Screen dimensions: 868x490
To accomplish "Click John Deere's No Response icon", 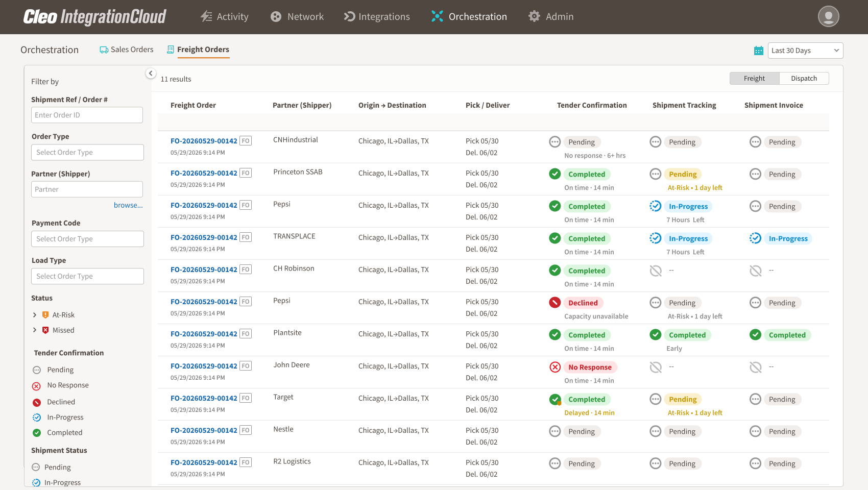I will (555, 367).
